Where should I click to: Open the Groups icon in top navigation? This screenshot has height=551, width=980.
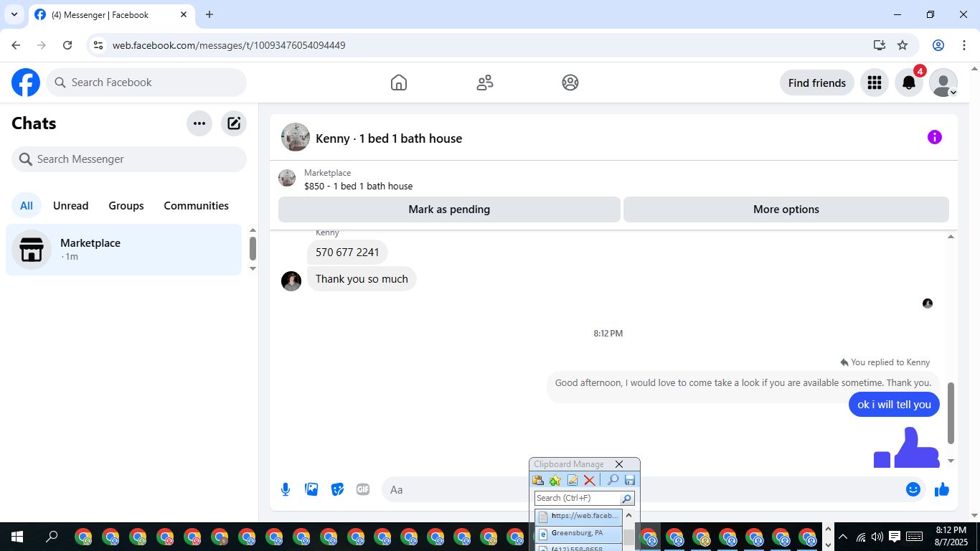(x=570, y=83)
